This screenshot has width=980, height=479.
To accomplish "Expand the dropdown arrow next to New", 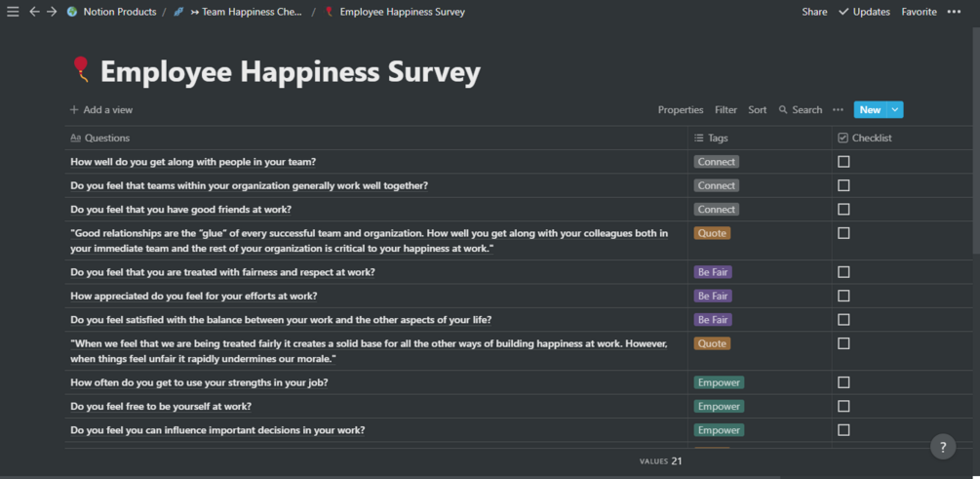I will tap(896, 110).
